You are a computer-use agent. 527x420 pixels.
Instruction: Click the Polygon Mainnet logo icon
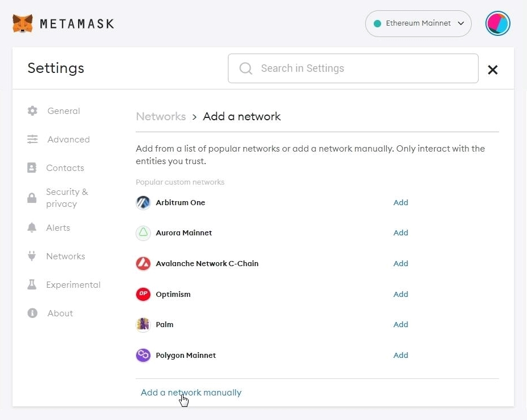point(143,356)
